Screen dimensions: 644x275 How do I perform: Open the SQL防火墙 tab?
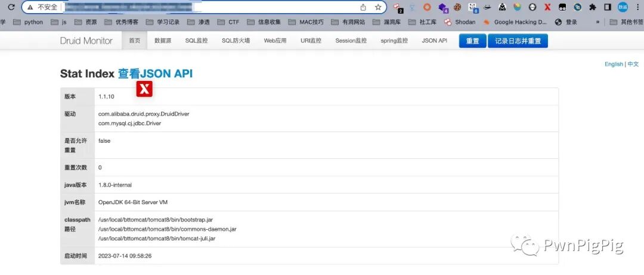236,40
